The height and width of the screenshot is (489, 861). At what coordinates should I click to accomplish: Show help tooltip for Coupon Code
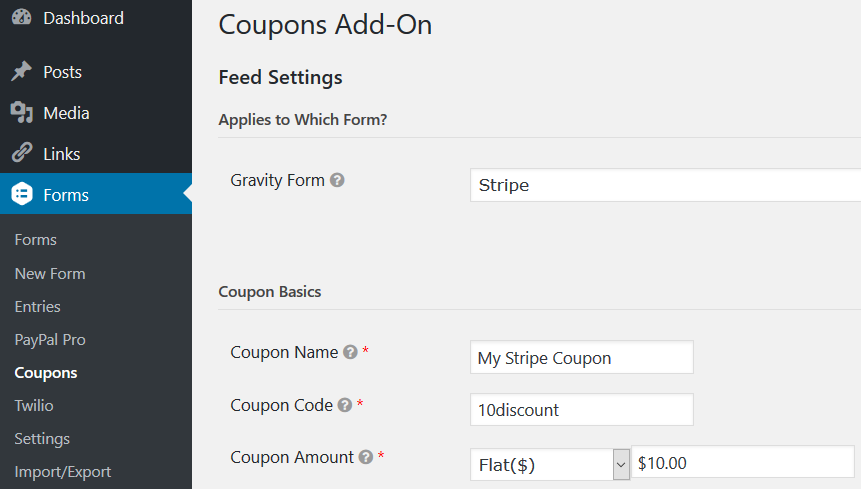(345, 405)
